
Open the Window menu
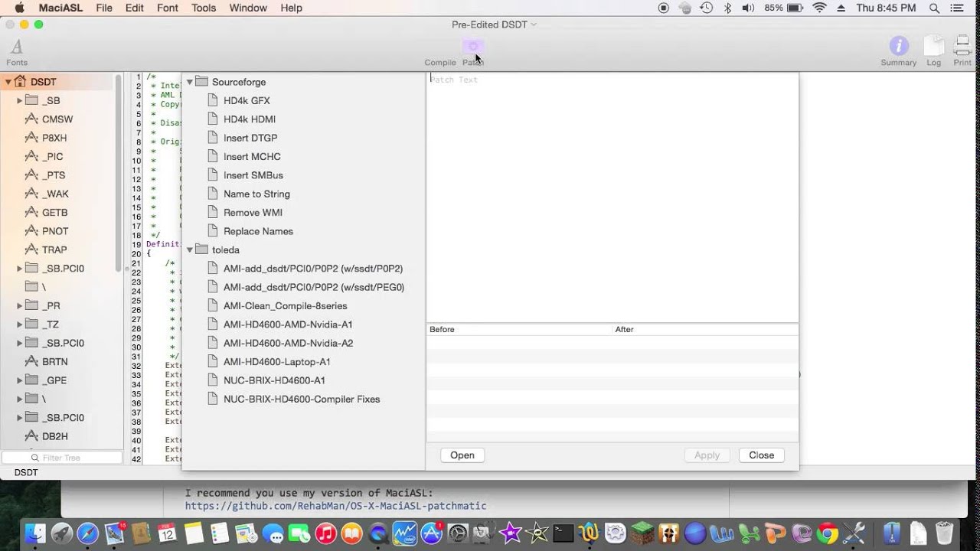pyautogui.click(x=248, y=8)
